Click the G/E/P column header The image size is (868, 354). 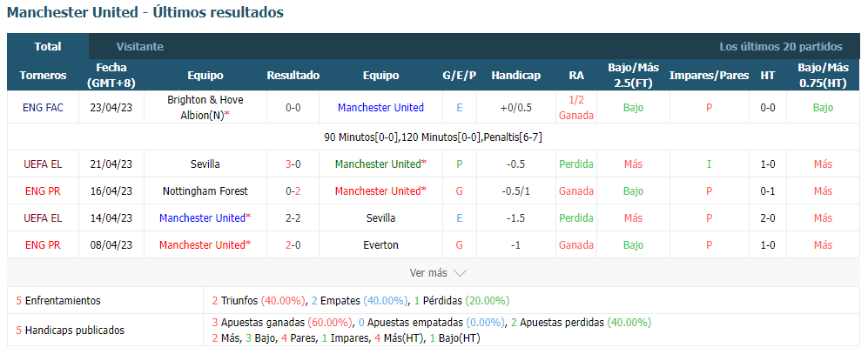460,75
